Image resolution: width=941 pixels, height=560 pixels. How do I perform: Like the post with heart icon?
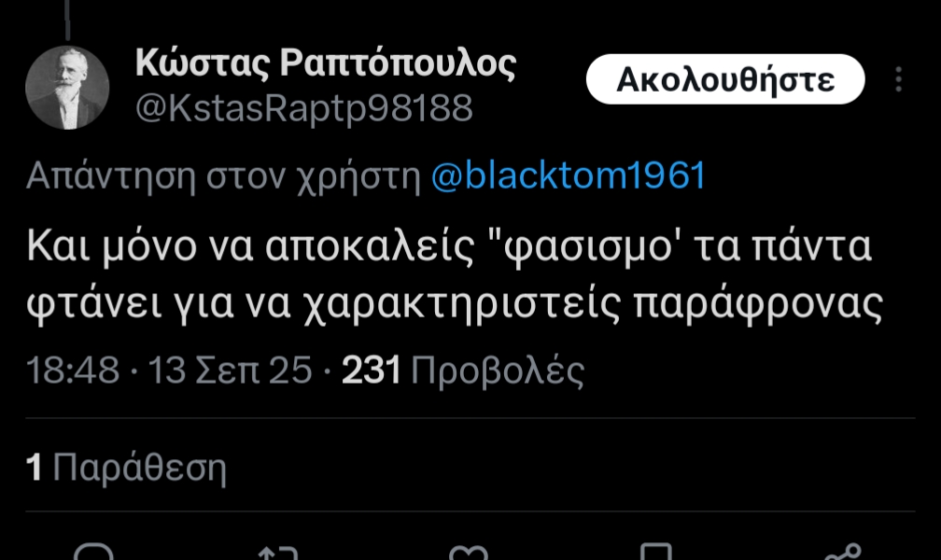[468, 553]
